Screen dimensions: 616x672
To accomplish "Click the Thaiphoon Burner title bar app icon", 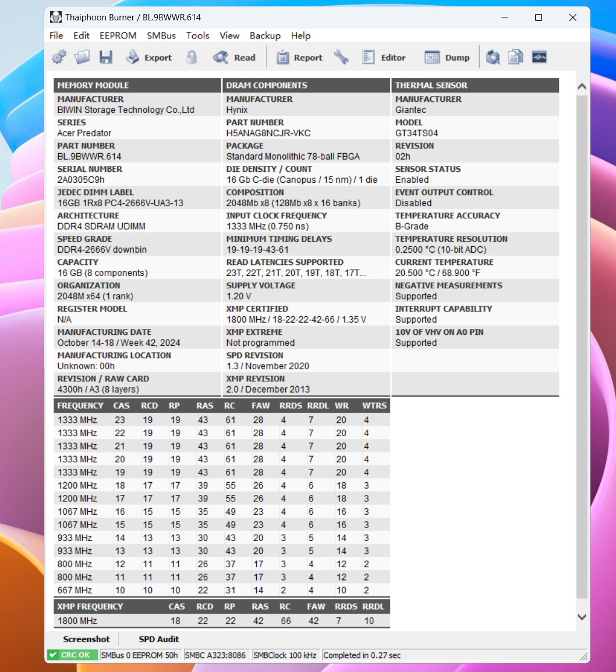I will (x=56, y=17).
